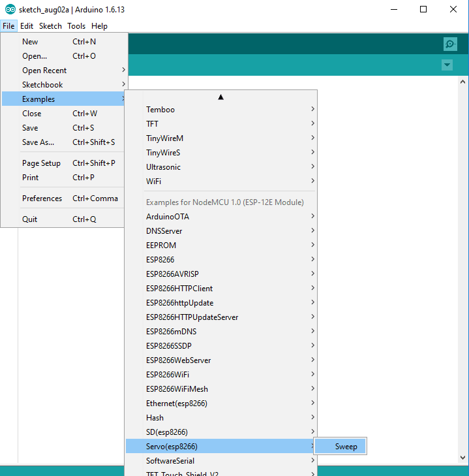Open the Tools menu
469x476 pixels.
76,26
